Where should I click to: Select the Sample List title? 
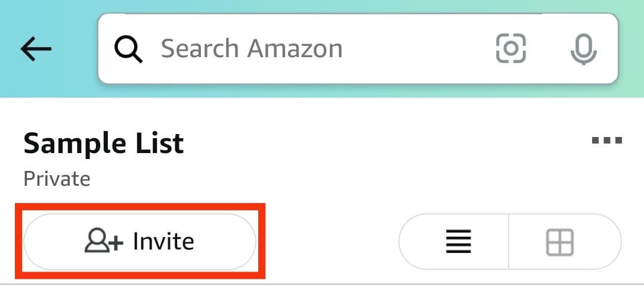click(103, 143)
